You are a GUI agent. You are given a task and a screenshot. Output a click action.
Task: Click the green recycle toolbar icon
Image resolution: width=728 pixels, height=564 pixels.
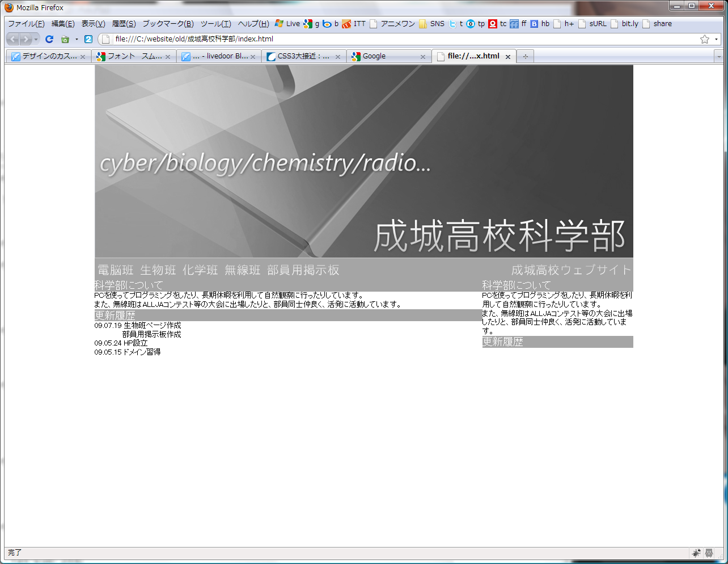coord(65,39)
